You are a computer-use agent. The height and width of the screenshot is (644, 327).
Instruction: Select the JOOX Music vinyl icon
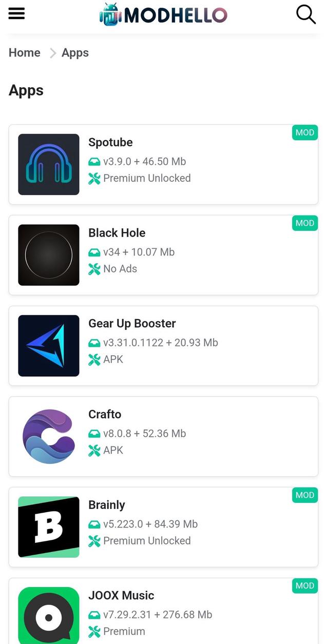coord(48,616)
